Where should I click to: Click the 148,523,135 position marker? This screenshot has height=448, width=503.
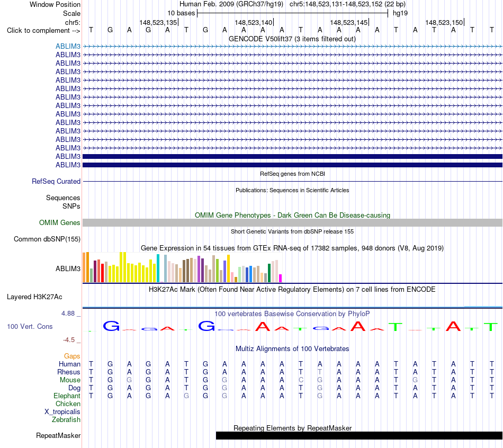[x=158, y=22]
